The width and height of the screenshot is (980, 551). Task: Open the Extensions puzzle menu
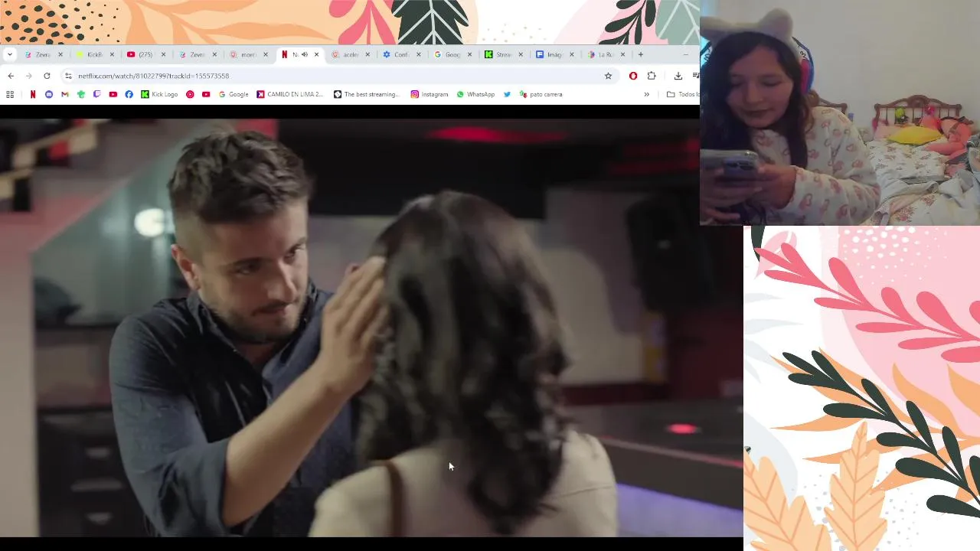pyautogui.click(x=652, y=76)
